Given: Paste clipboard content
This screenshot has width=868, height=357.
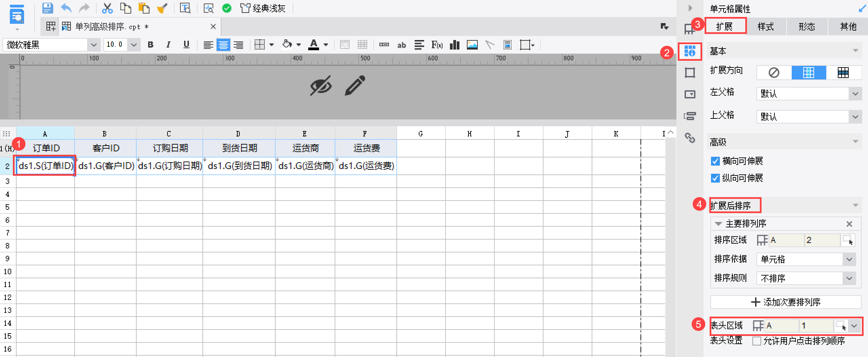Looking at the screenshot, I should [x=144, y=8].
